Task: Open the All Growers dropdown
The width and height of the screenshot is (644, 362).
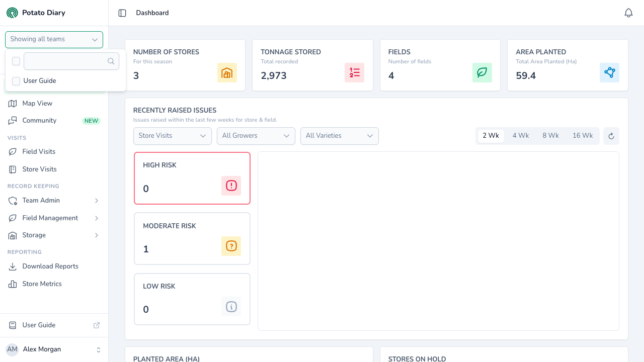Action: 256,136
